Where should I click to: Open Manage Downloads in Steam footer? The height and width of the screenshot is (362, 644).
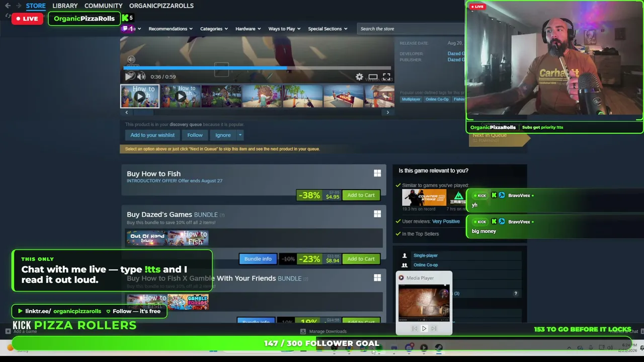tap(323, 331)
